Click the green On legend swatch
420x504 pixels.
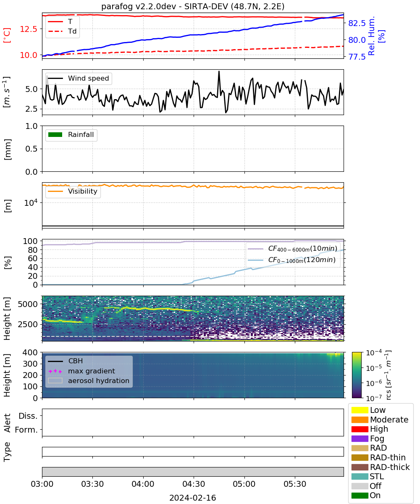360,495
